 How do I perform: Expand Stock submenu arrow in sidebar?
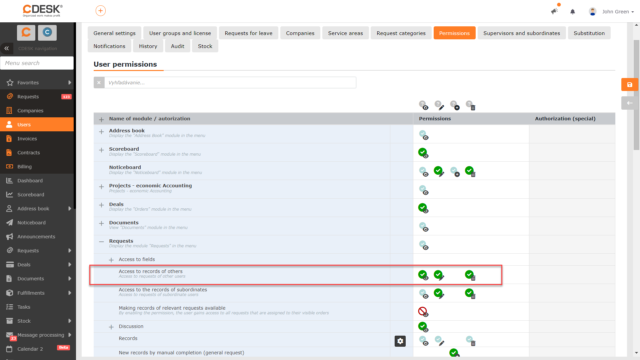tap(69, 321)
